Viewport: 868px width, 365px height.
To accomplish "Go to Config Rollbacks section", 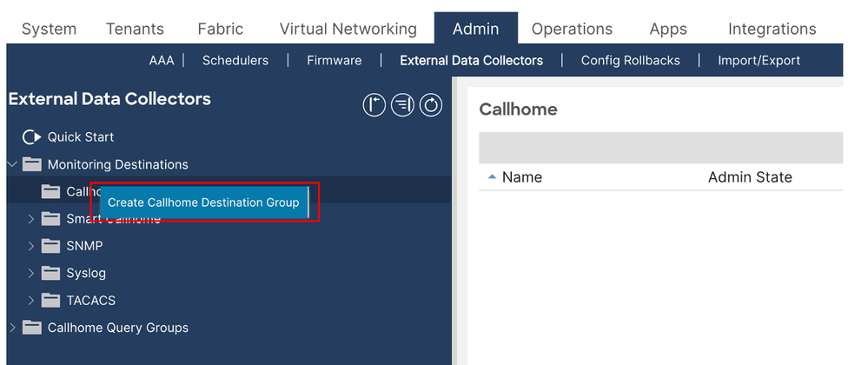I will click(x=630, y=61).
